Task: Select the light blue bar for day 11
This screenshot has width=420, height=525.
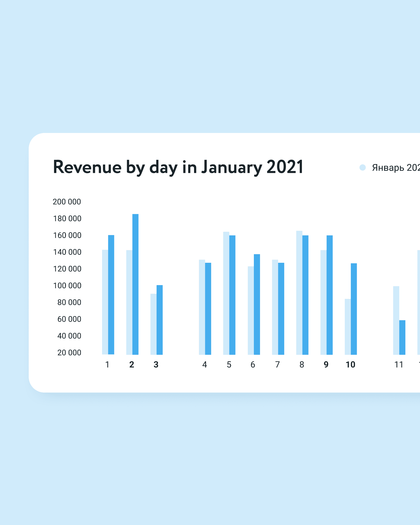Action: click(x=396, y=320)
